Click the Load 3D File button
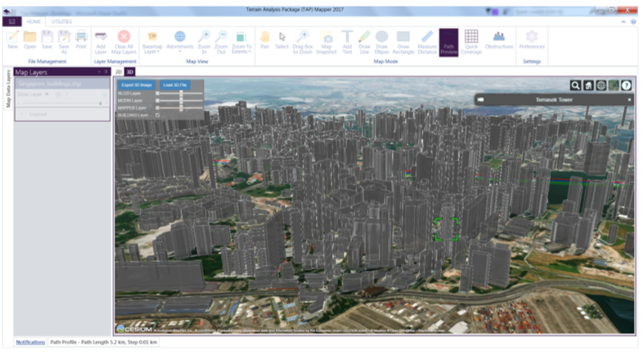Image resolution: width=644 pixels, height=354 pixels. point(174,84)
